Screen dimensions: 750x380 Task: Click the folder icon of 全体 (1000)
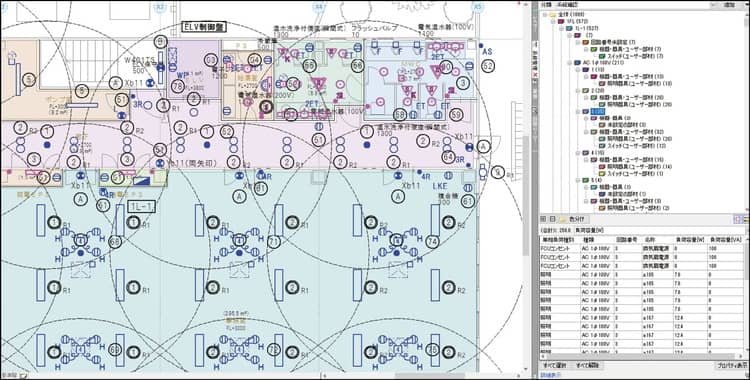coord(553,15)
